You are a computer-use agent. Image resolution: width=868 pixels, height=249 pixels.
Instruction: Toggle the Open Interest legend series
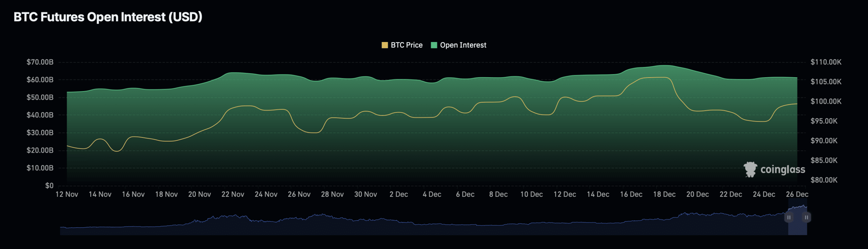(458, 45)
